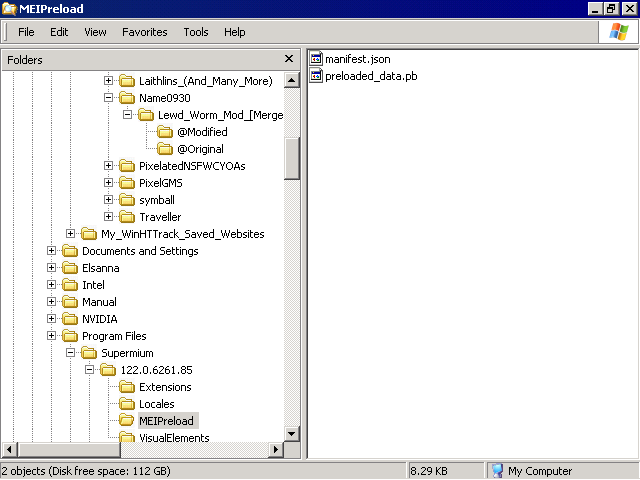Select the Locales folder label
The height and width of the screenshot is (480, 640).
tap(157, 404)
